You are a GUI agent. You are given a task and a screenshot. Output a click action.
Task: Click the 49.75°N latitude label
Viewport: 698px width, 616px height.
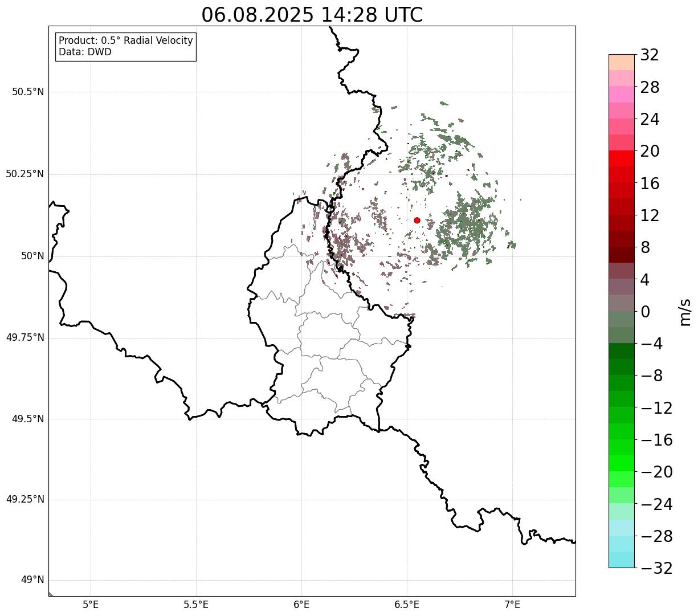coord(25,337)
